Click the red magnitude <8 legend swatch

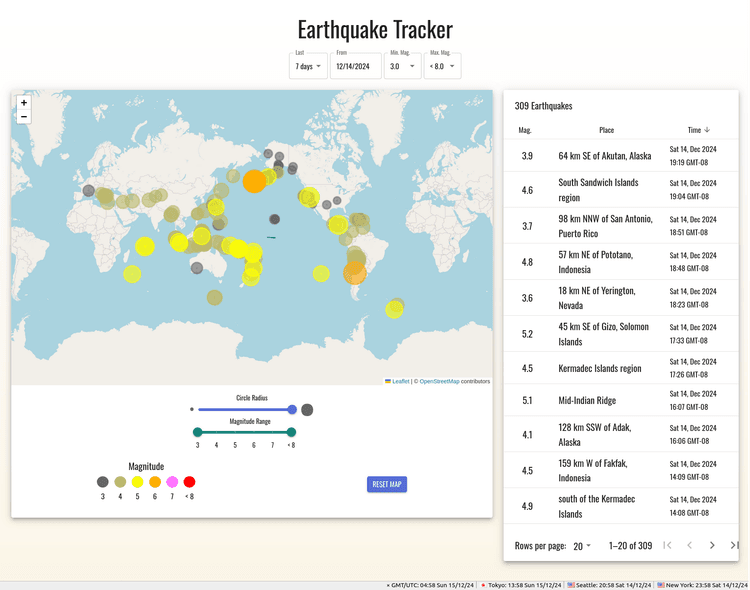[x=189, y=482]
